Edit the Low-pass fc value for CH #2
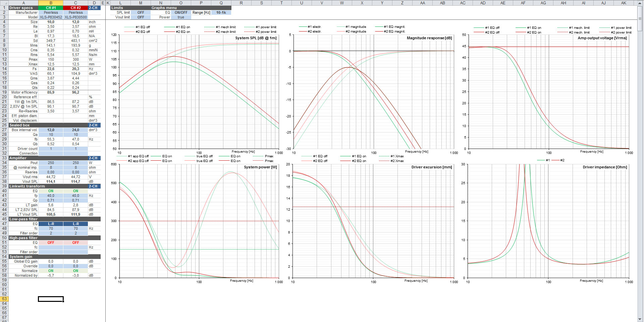 tap(75, 228)
